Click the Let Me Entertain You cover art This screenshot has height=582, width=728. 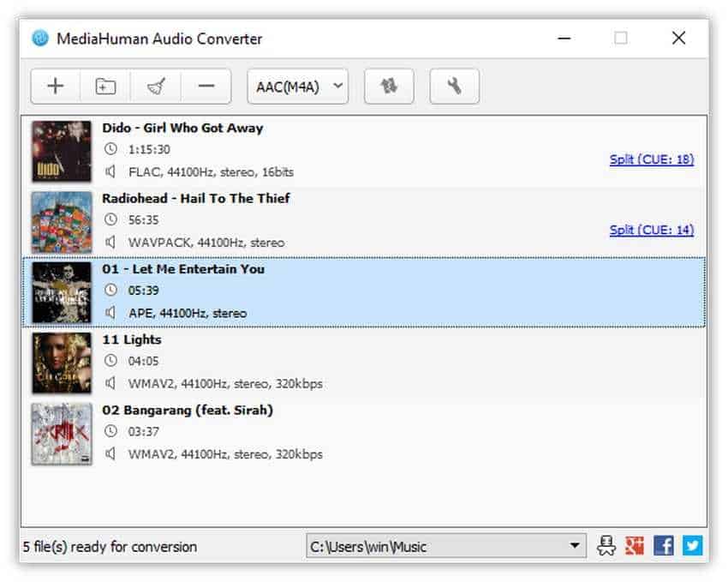tap(62, 292)
